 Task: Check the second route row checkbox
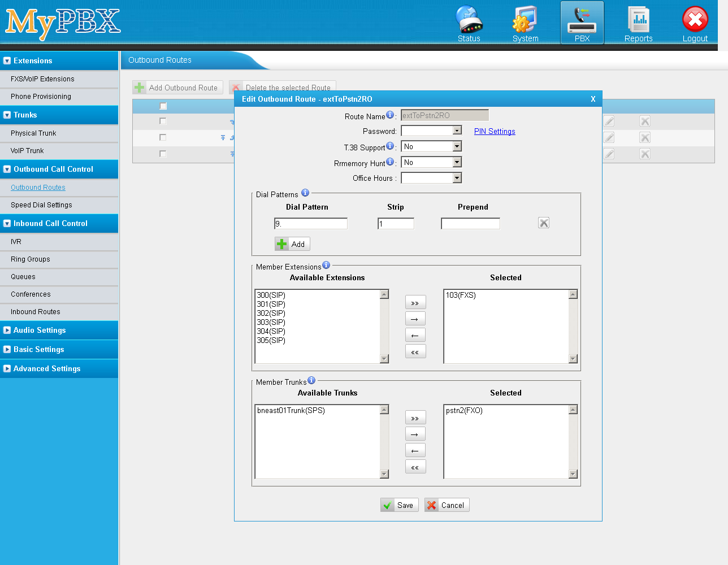(x=163, y=137)
